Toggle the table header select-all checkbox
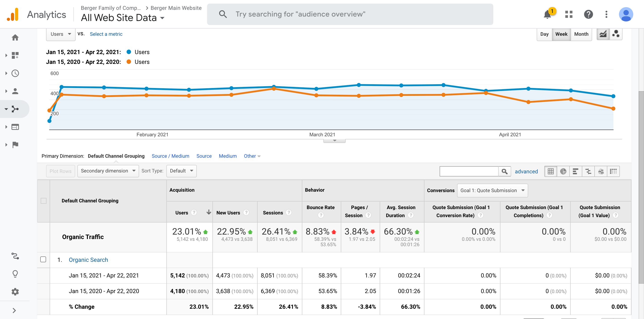 (x=44, y=201)
